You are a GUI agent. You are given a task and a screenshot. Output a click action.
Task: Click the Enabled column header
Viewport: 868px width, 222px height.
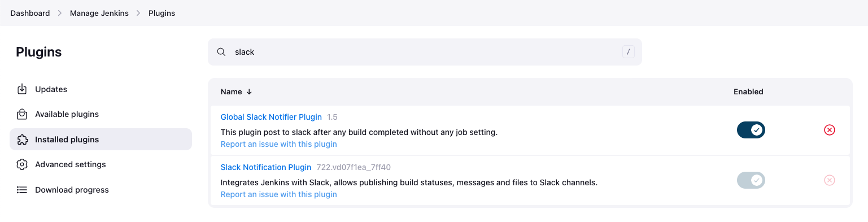tap(748, 92)
